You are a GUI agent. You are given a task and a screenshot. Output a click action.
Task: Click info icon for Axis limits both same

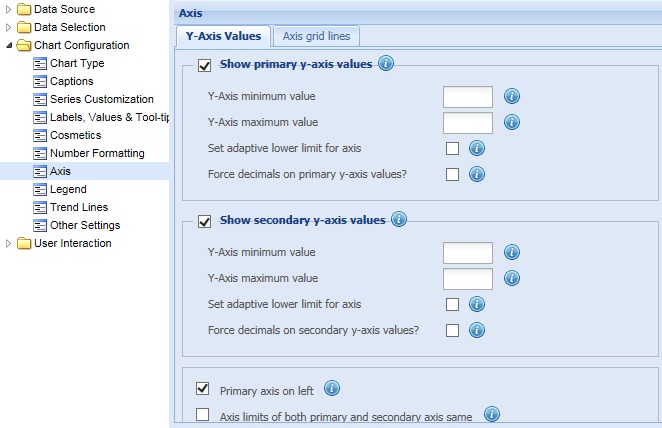[x=492, y=414]
